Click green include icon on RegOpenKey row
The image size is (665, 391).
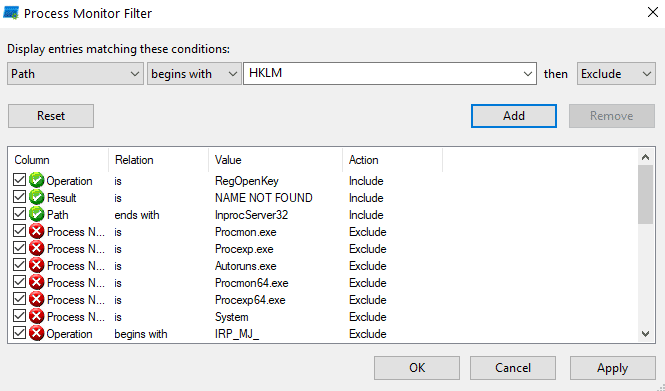click(x=37, y=180)
